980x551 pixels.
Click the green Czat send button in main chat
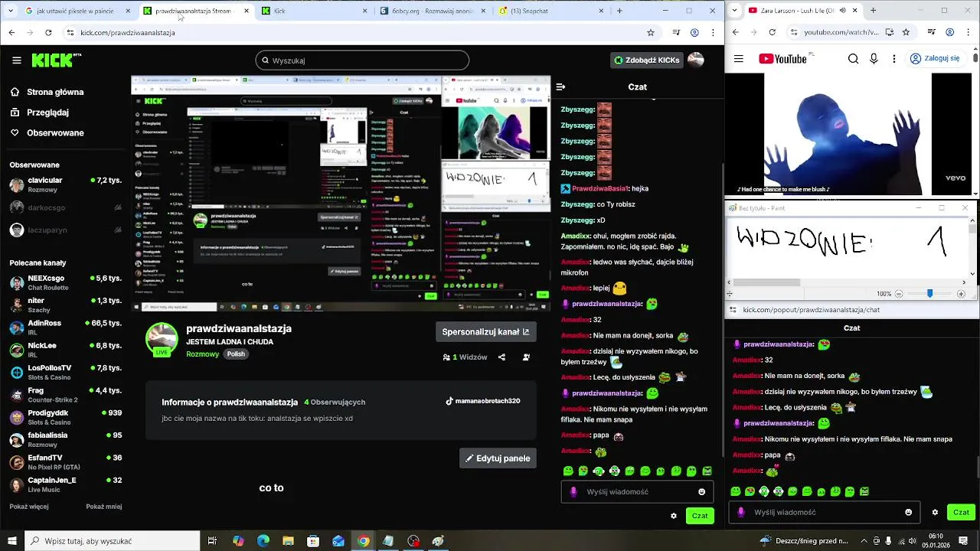(700, 516)
